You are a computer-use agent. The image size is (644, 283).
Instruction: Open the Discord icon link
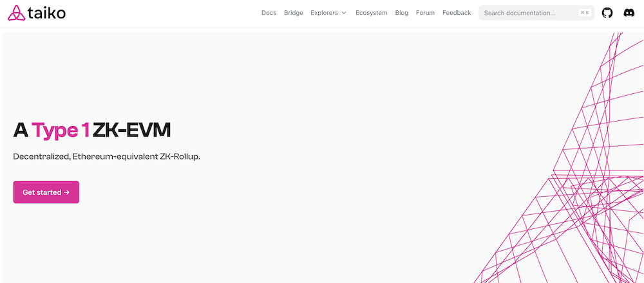(628, 13)
